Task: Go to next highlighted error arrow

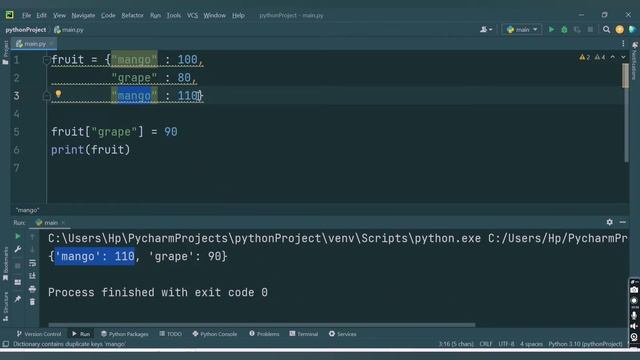Action: pos(623,58)
